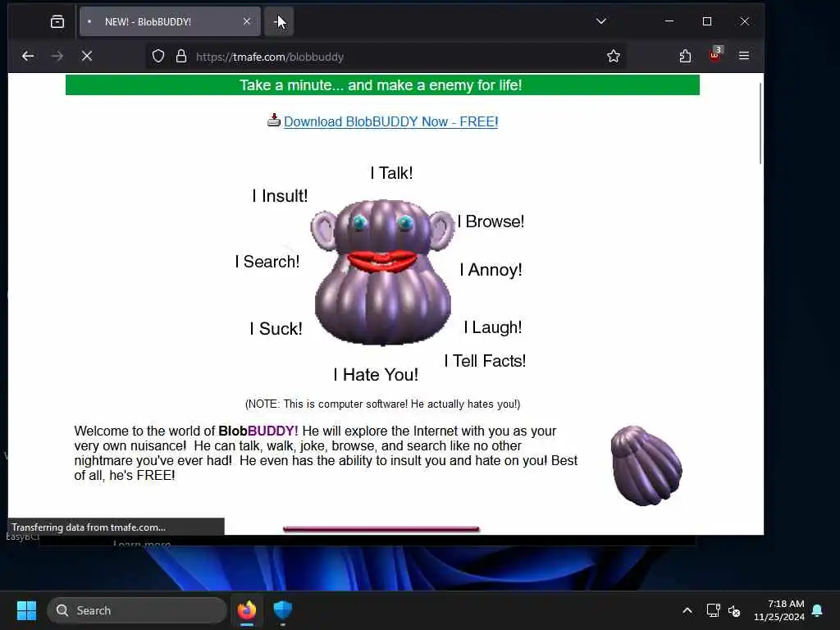Click the Download BlobBUDDY Now - FREE! link
The height and width of the screenshot is (630, 840).
[391, 121]
